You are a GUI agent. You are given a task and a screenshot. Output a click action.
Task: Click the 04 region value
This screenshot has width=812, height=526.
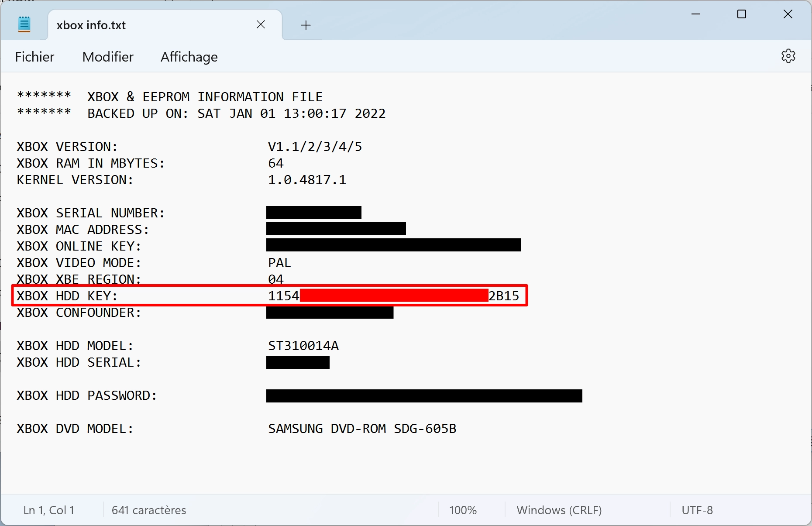pyautogui.click(x=276, y=279)
